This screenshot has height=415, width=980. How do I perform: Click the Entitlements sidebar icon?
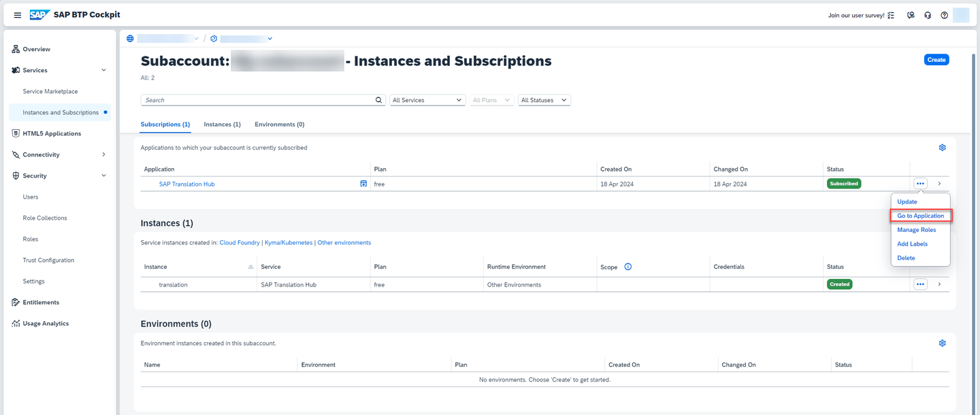(16, 302)
